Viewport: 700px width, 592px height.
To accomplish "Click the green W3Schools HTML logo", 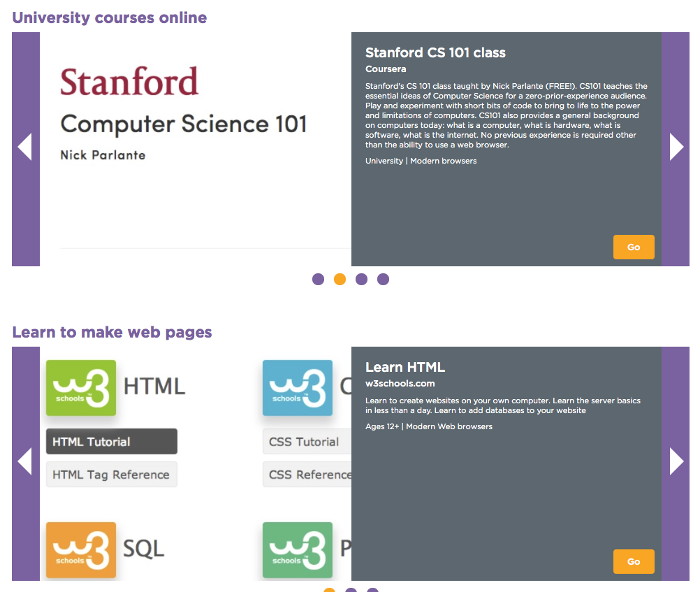I will (x=81, y=388).
